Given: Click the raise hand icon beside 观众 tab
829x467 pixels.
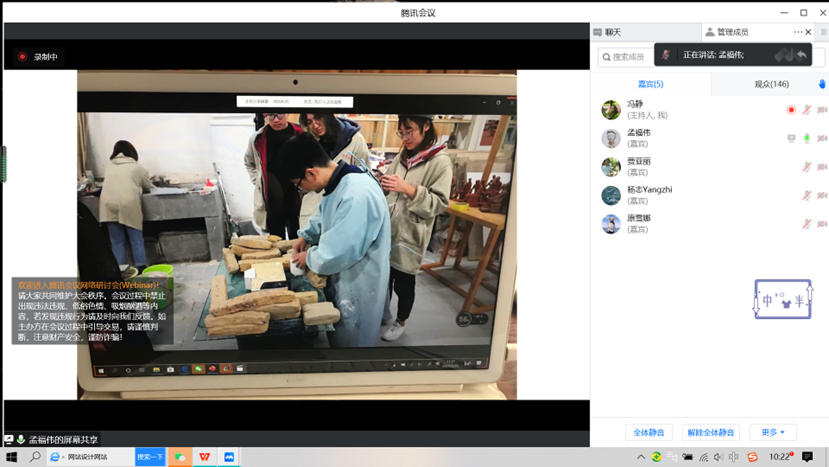Looking at the screenshot, I should [822, 84].
